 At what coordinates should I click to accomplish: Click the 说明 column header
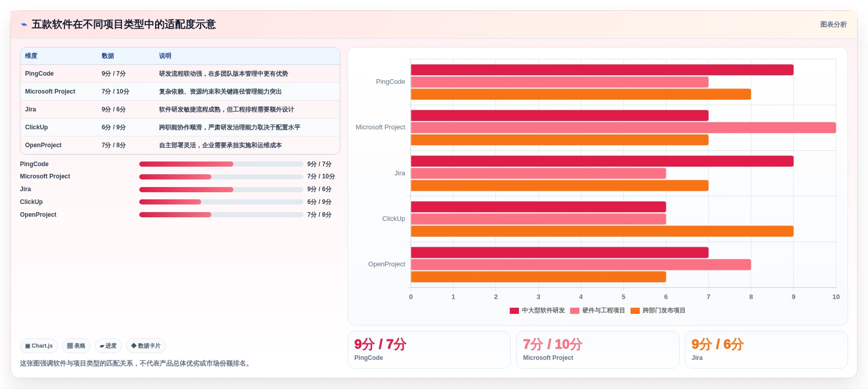pyautogui.click(x=165, y=56)
